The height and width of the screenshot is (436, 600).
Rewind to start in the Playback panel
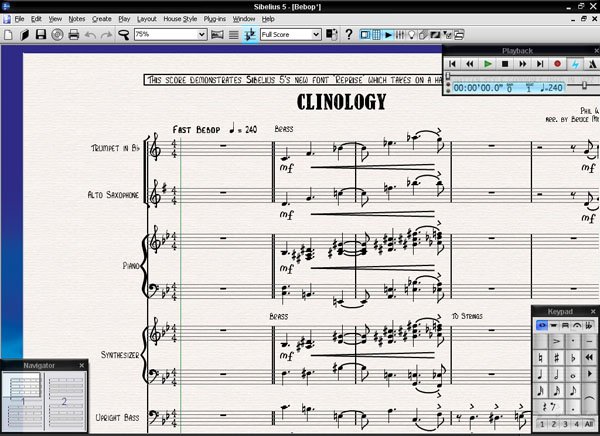pos(453,64)
